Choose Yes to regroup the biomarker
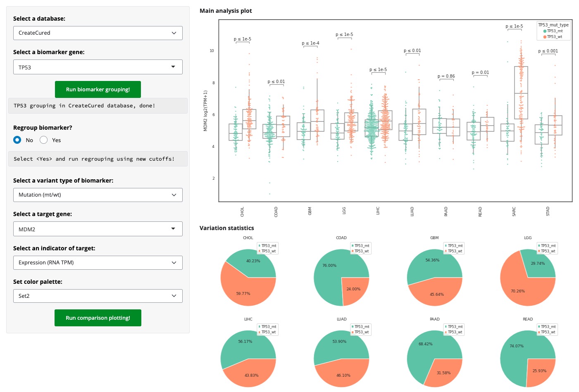 (44, 140)
